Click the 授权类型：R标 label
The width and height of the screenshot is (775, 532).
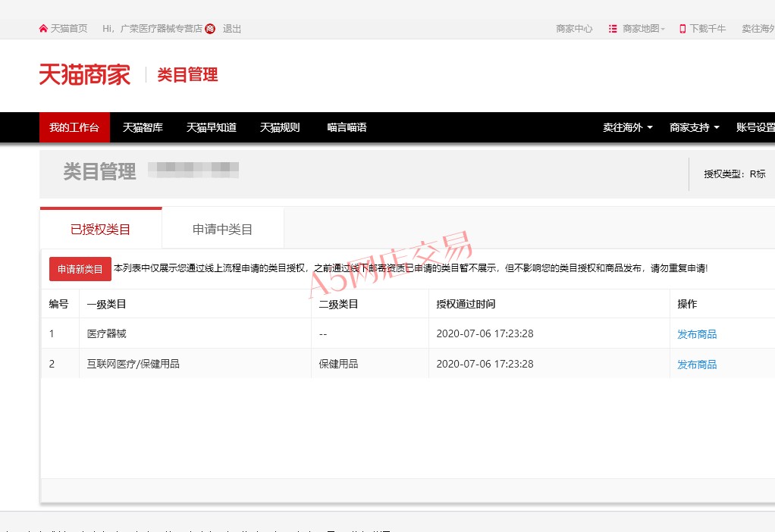pos(735,174)
